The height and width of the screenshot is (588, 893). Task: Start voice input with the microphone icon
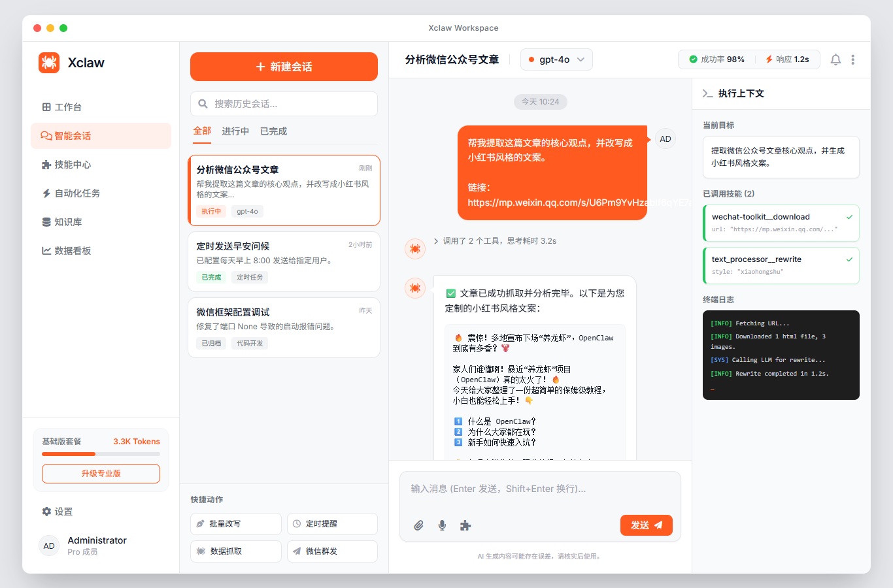(442, 525)
